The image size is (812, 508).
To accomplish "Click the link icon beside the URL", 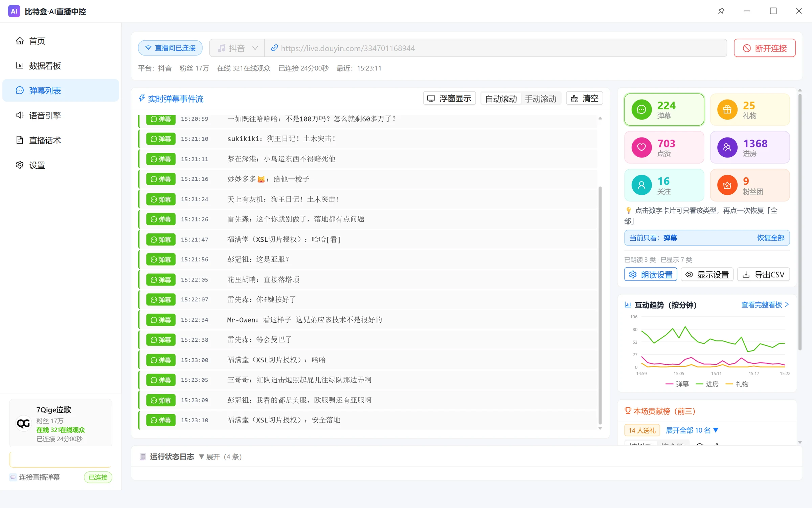I will pyautogui.click(x=274, y=48).
